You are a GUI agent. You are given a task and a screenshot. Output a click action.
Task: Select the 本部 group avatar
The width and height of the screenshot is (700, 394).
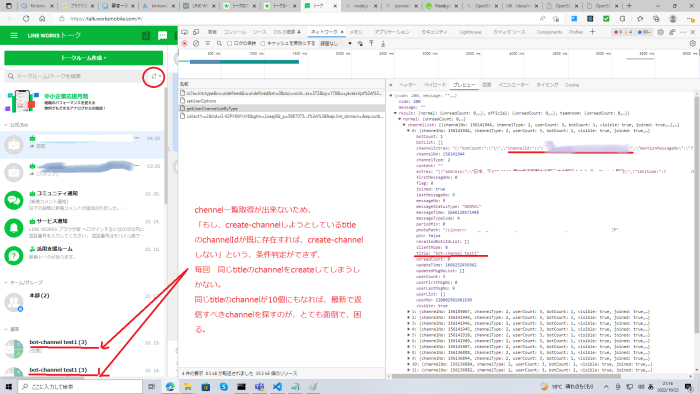point(14,303)
